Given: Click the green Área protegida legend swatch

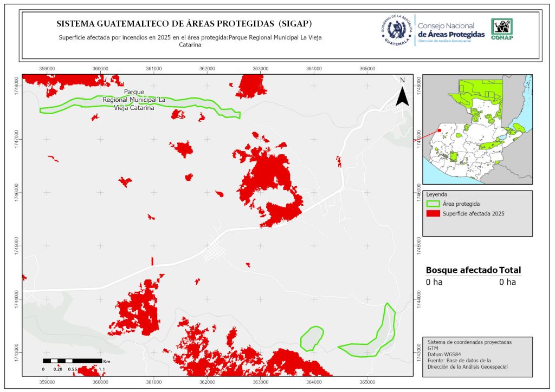Looking at the screenshot, I should pyautogui.click(x=434, y=204).
